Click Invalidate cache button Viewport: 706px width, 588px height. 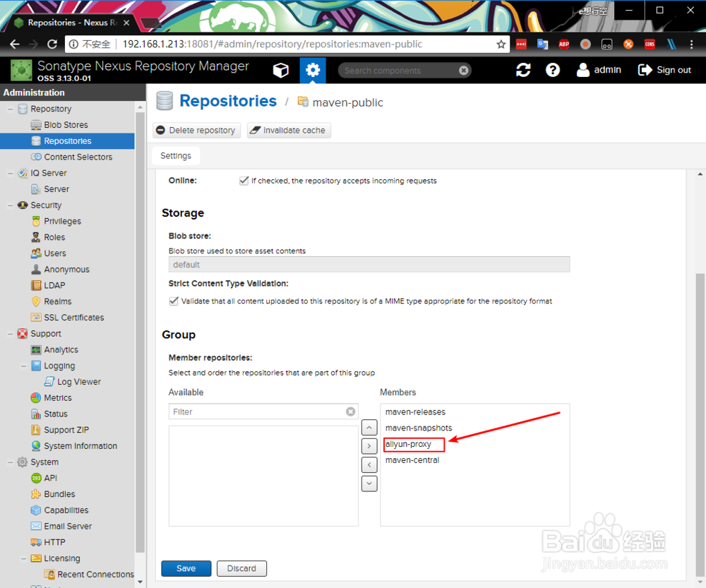[x=289, y=130]
